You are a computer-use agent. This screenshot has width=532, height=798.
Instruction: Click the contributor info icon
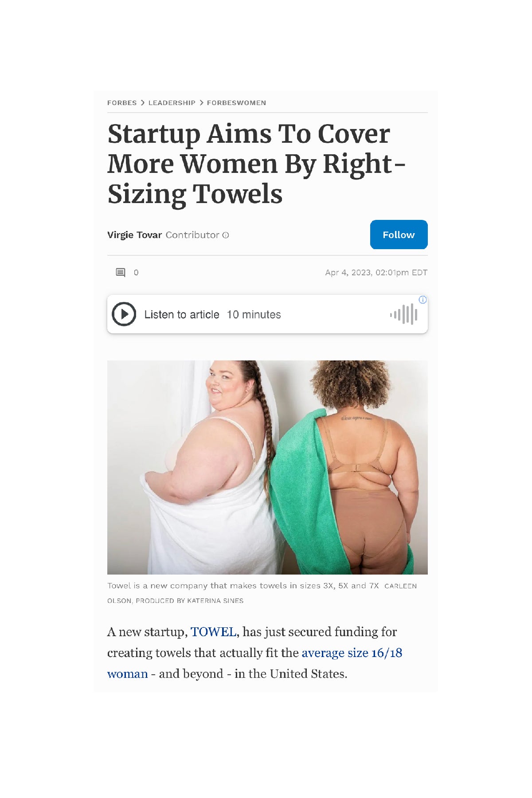pyautogui.click(x=226, y=235)
